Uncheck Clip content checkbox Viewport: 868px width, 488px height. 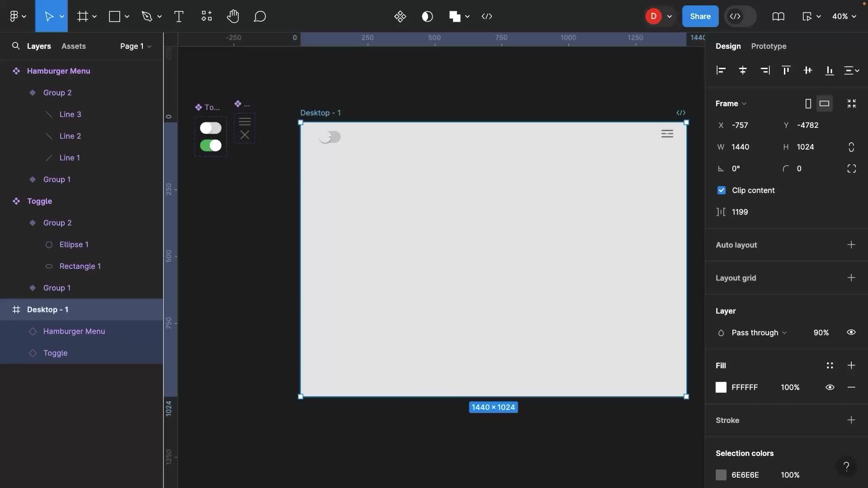point(721,190)
